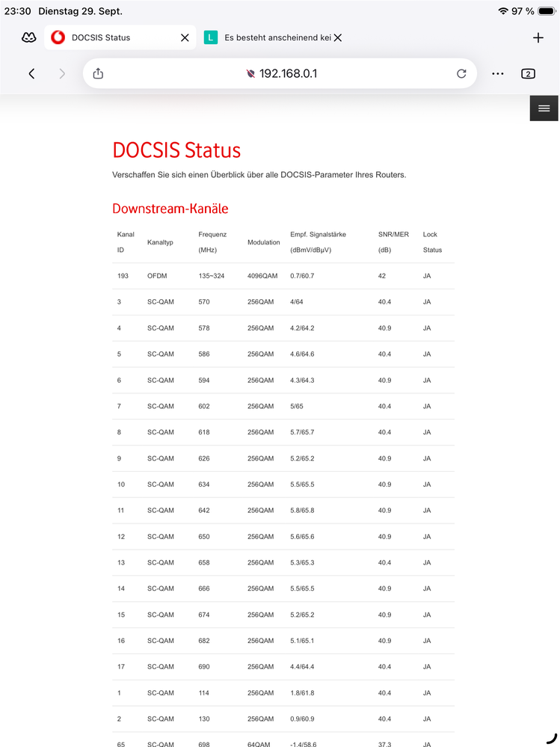Select the 4.3/64.3 signal value
Image resolution: width=560 pixels, height=747 pixels.
click(302, 380)
